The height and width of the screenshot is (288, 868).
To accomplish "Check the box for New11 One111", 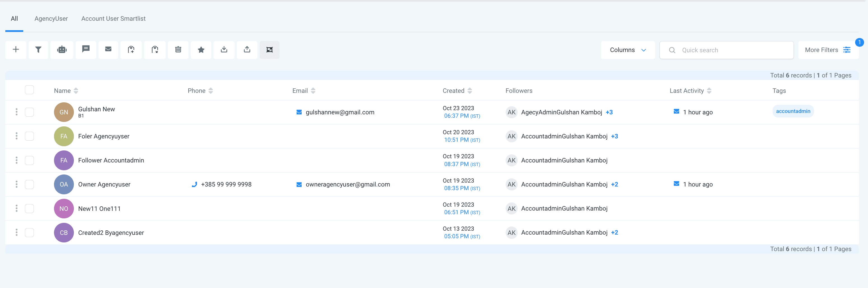I will (x=29, y=208).
